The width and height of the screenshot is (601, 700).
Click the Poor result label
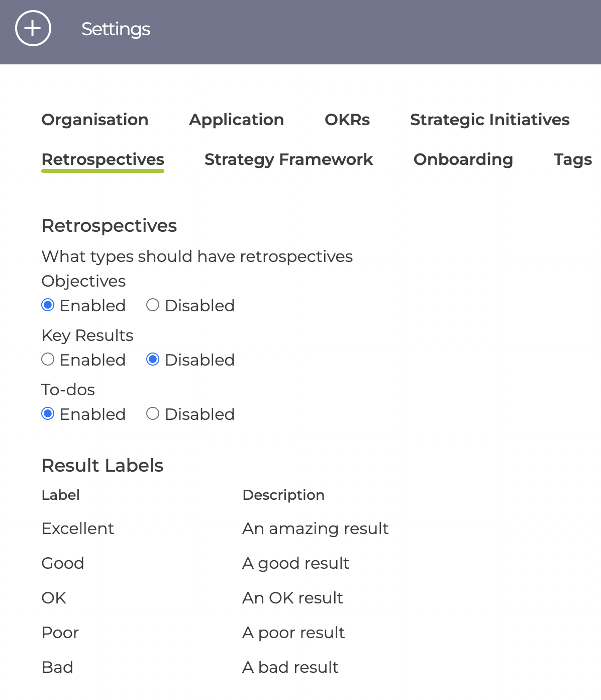pyautogui.click(x=60, y=633)
